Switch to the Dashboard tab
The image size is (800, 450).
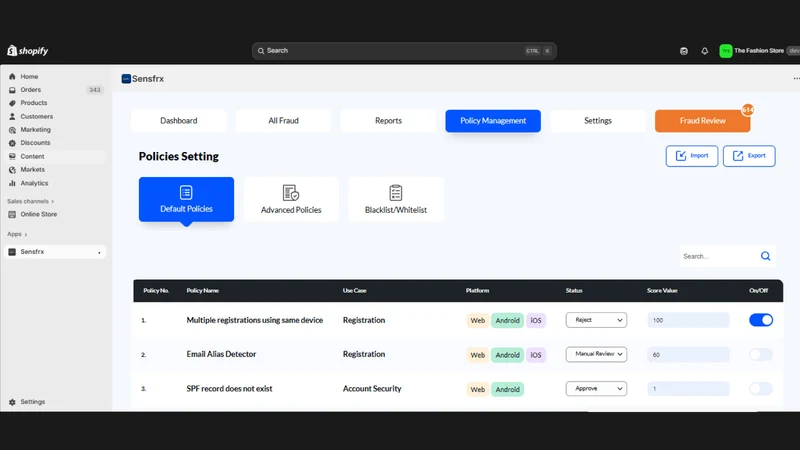click(179, 121)
